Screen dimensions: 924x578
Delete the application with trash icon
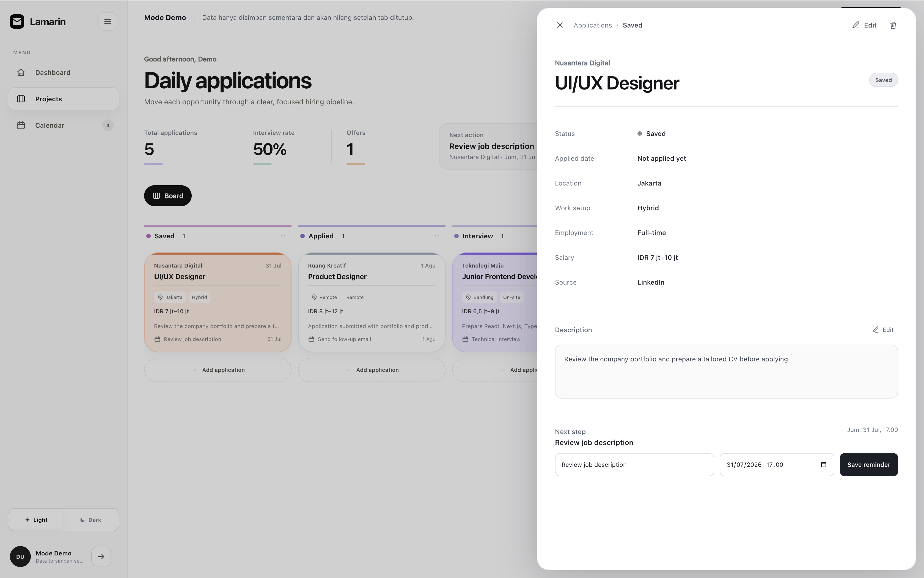(x=893, y=25)
